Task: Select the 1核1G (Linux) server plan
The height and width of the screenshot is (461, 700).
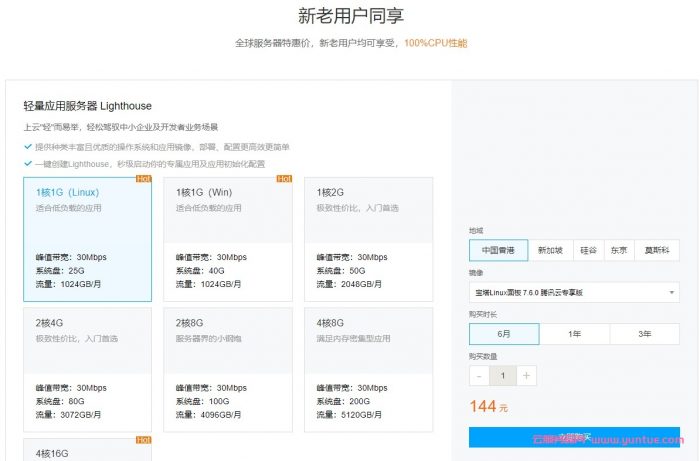Action: (x=87, y=239)
